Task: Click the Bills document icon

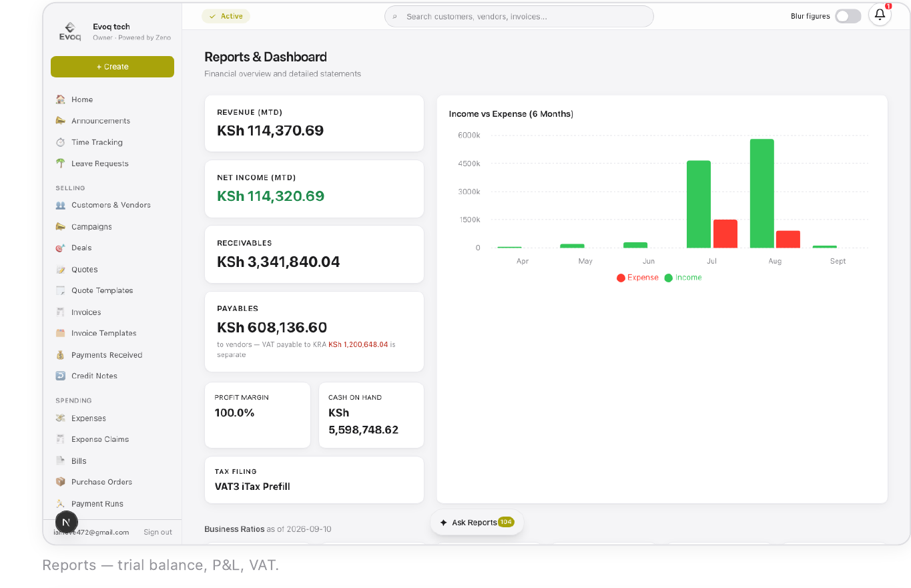Action: (x=61, y=461)
